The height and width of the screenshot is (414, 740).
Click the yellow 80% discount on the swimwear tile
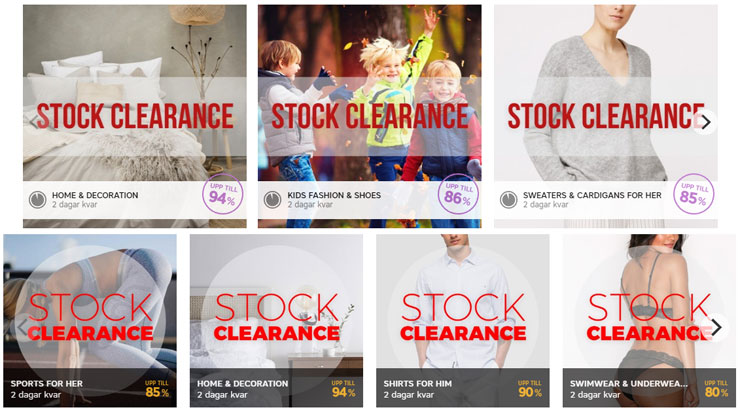[716, 389]
